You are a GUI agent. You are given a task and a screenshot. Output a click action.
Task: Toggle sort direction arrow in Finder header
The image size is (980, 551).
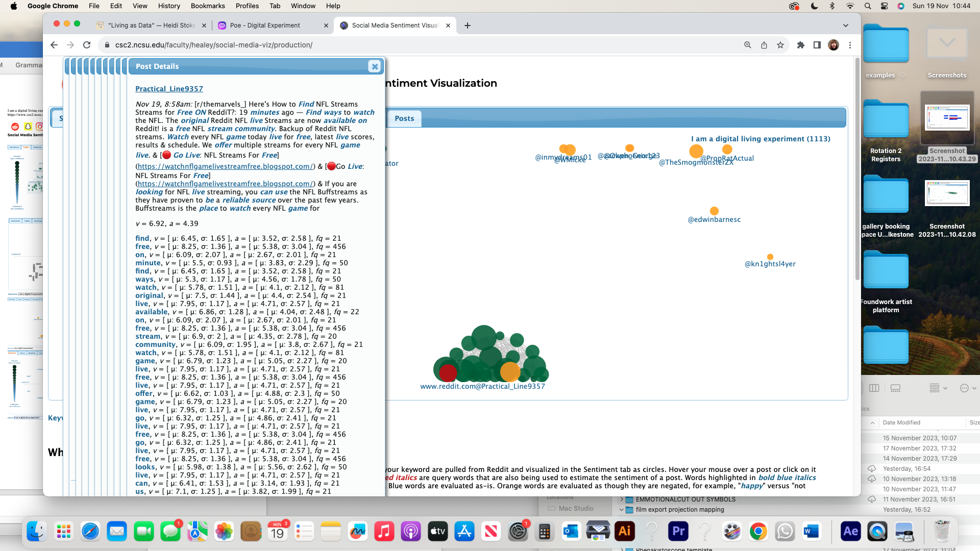click(x=872, y=422)
